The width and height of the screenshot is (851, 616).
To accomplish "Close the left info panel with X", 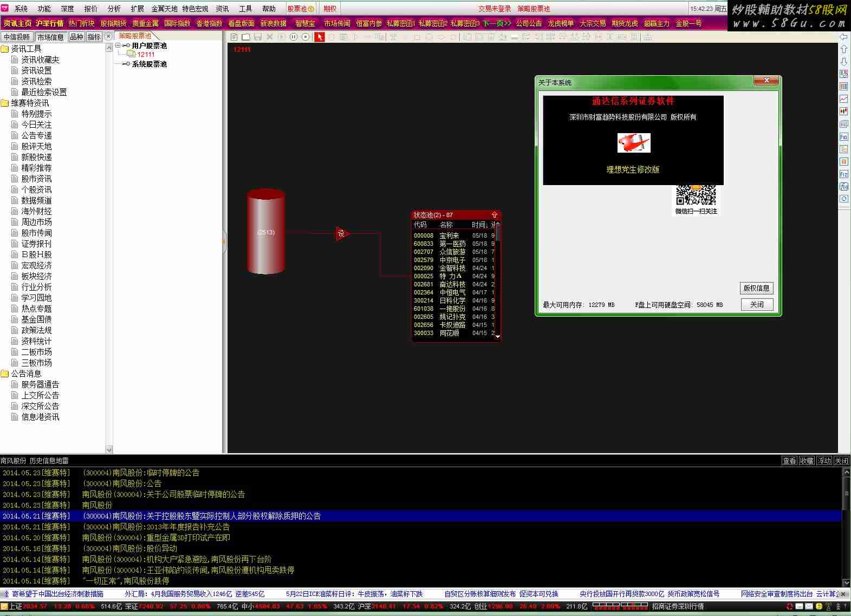I will (x=108, y=36).
